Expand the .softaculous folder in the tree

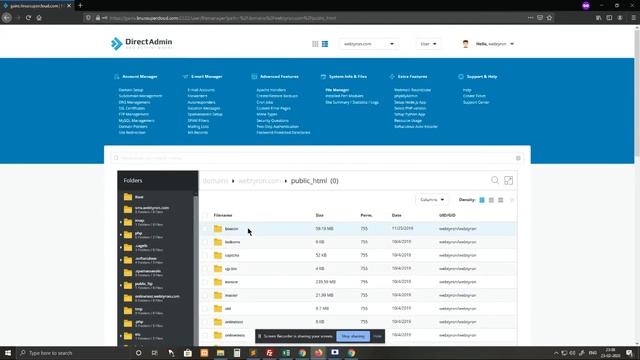pyautogui.click(x=121, y=260)
